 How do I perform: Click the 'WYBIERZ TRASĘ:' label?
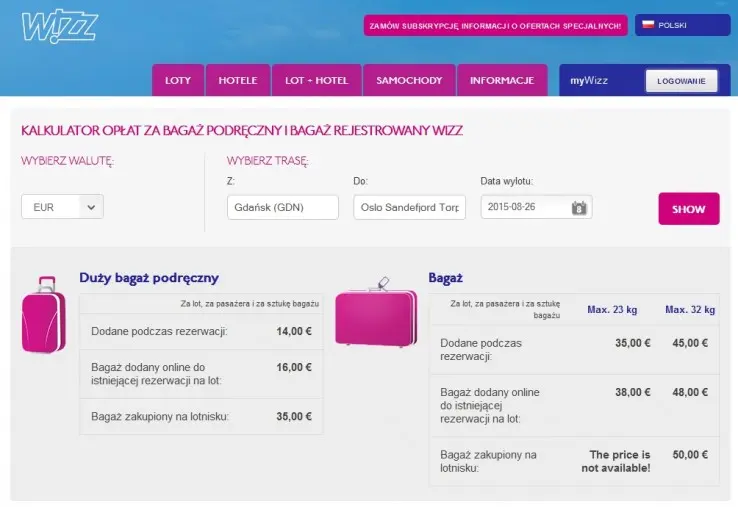tap(267, 161)
